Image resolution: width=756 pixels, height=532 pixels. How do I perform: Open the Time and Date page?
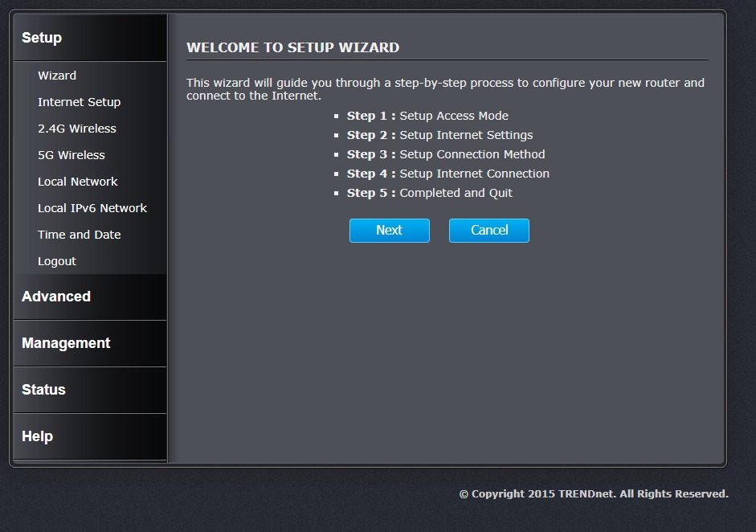click(x=79, y=235)
